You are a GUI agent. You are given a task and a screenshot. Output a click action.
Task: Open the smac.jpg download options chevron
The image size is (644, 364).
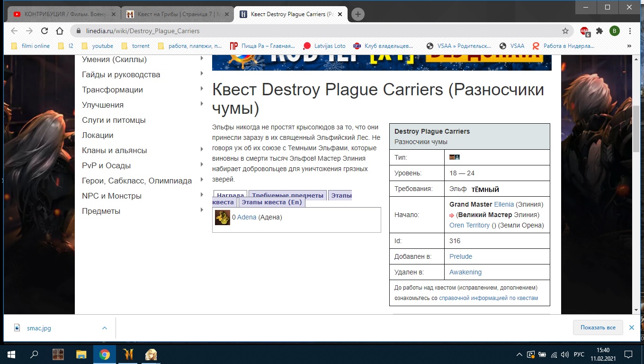[105, 328]
